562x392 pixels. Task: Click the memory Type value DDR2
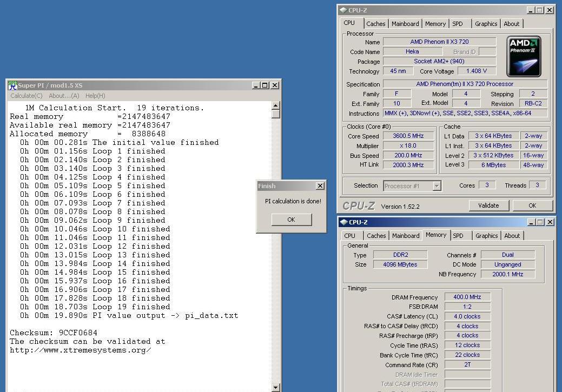pyautogui.click(x=400, y=255)
